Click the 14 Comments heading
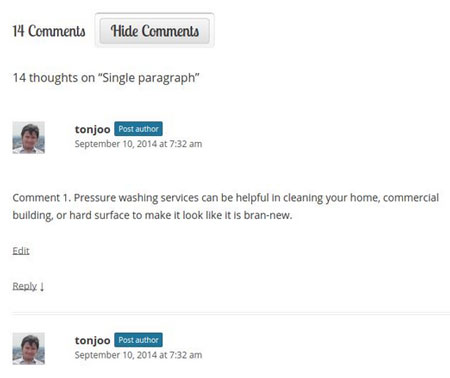 pos(49,31)
